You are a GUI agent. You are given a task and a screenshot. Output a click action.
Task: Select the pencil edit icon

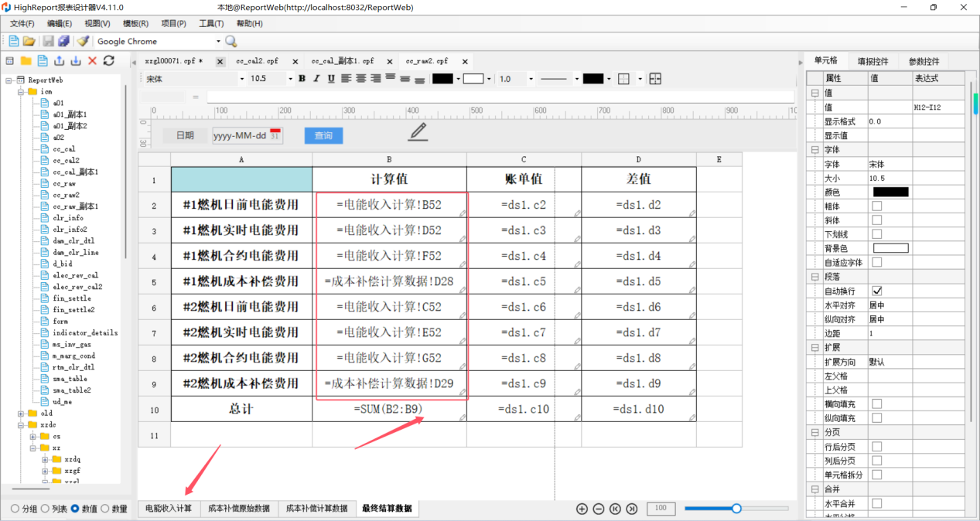point(418,131)
